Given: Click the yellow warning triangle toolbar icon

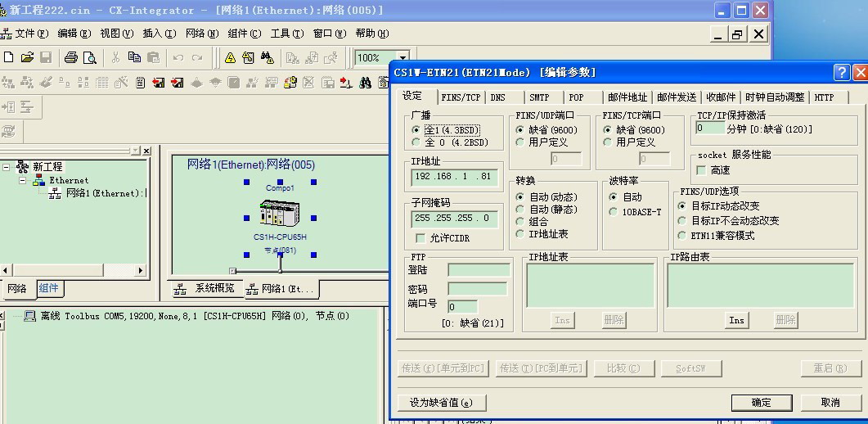Looking at the screenshot, I should pos(230,57).
